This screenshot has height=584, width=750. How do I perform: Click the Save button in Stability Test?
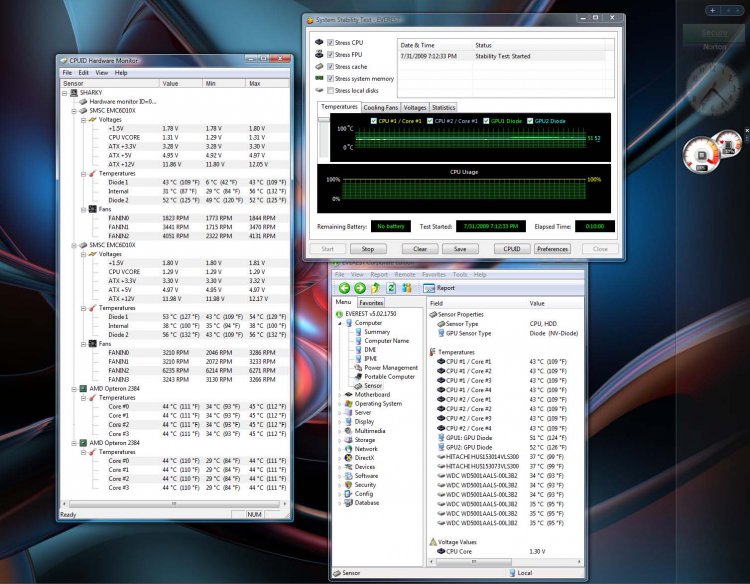click(460, 249)
